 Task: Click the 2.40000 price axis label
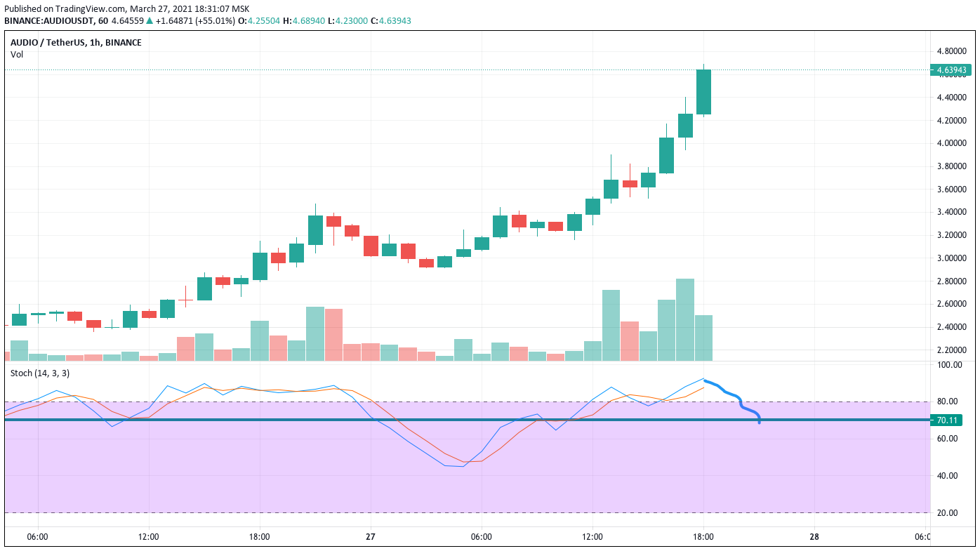click(951, 327)
